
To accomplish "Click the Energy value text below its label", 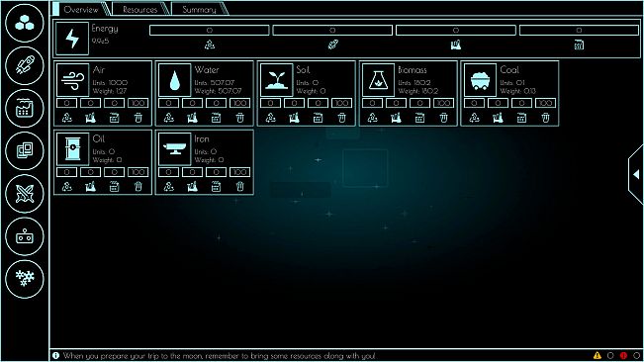I will 100,41.
